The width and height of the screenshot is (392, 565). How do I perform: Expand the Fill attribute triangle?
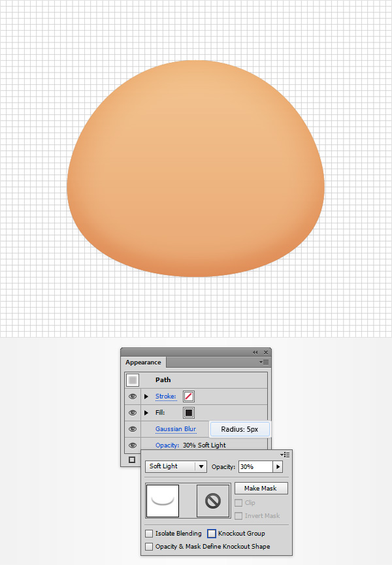[x=146, y=413]
